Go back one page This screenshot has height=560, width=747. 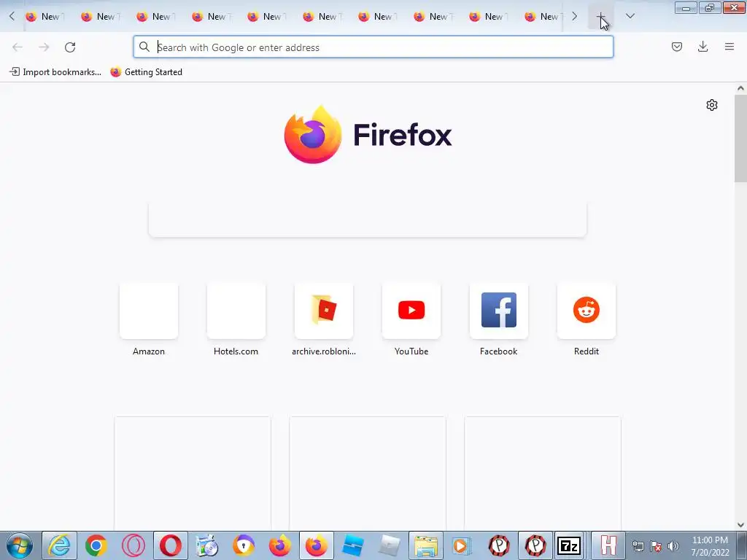[18, 47]
